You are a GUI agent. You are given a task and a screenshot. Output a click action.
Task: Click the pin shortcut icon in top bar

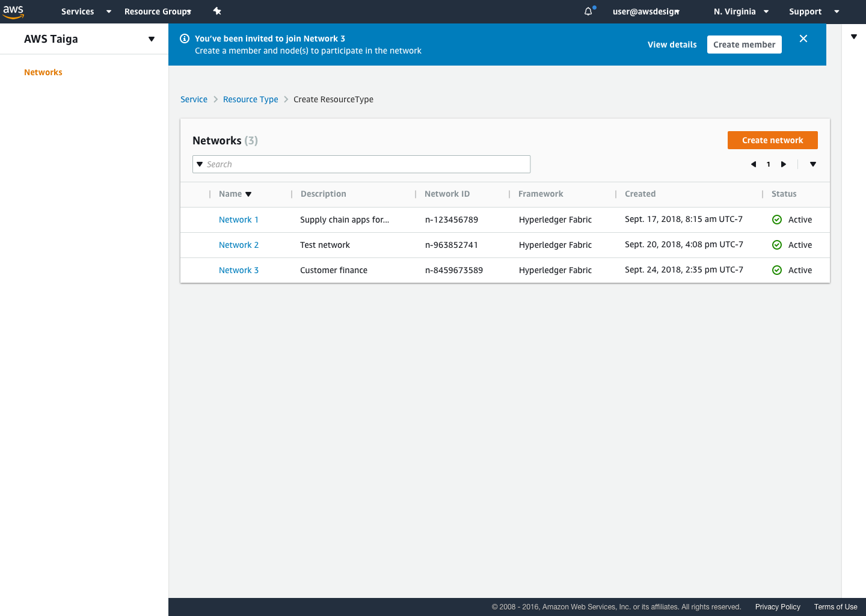pos(217,11)
